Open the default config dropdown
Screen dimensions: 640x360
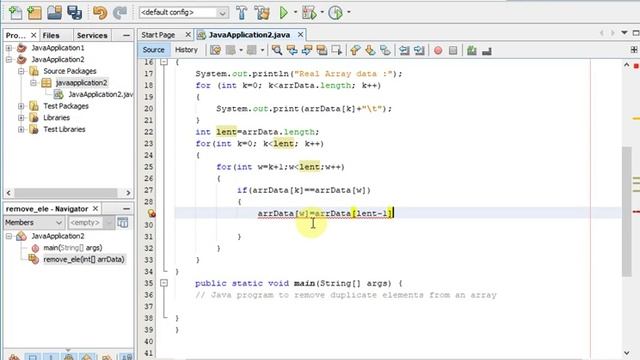tap(183, 13)
